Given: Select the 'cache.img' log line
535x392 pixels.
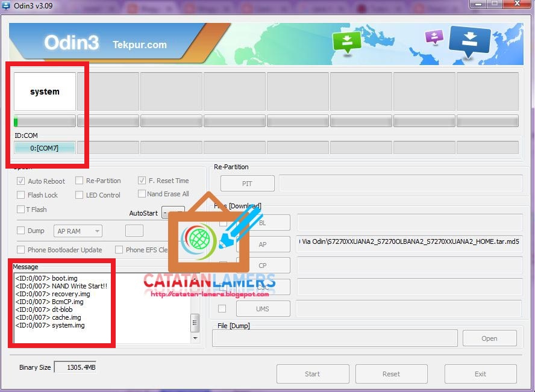Looking at the screenshot, I should pos(48,317).
